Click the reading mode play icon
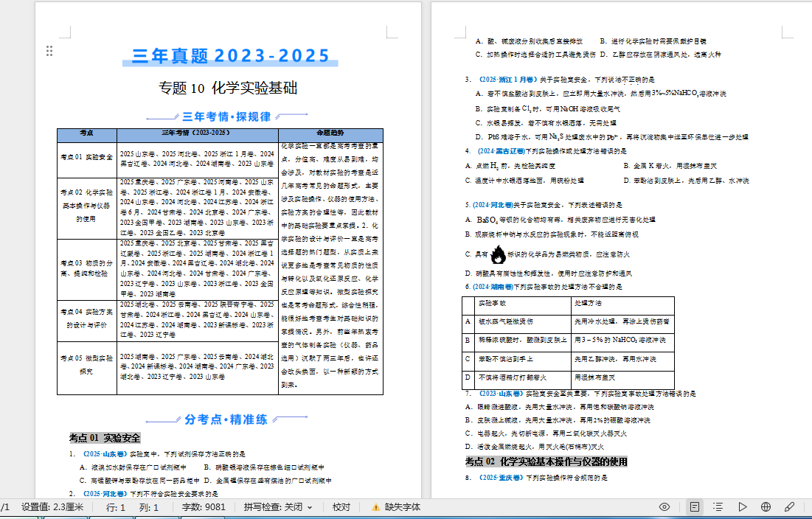Viewport: 812px width, 519px height. [x=742, y=507]
